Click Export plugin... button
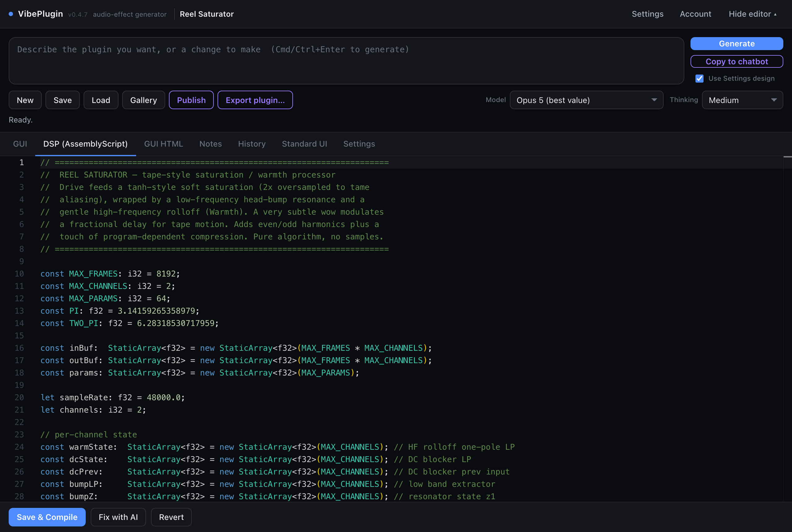The width and height of the screenshot is (792, 532). click(x=255, y=100)
